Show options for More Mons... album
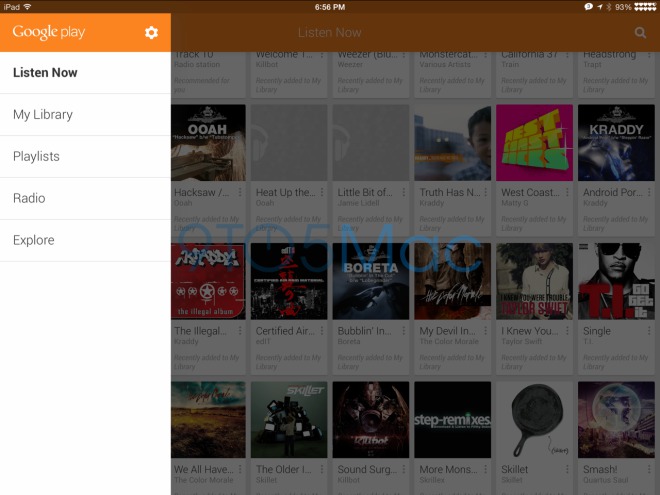 coord(485,469)
